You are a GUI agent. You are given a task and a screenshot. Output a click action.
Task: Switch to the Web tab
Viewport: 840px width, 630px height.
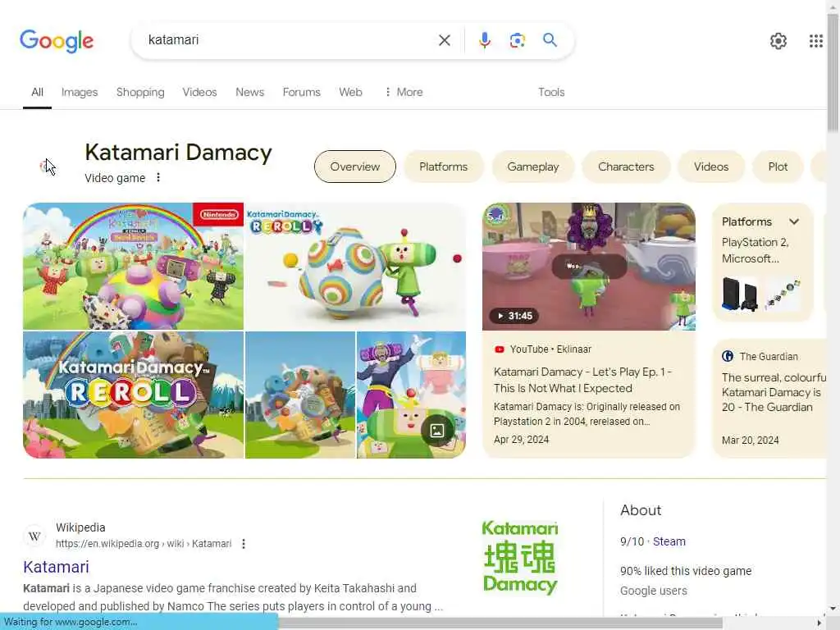tap(350, 92)
